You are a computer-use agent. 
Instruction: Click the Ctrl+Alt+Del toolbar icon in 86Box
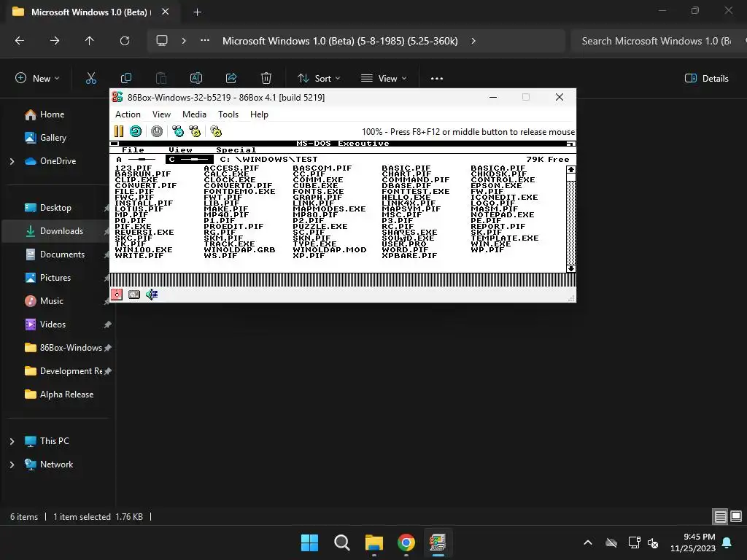tap(178, 131)
